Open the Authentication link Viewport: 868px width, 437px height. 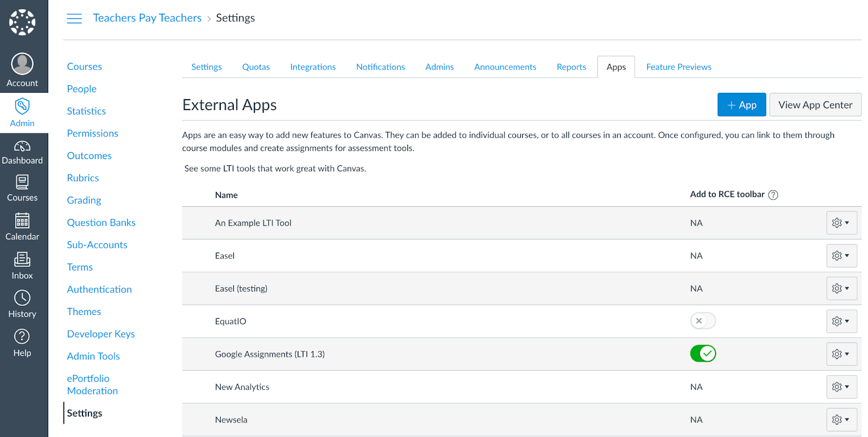coord(99,289)
